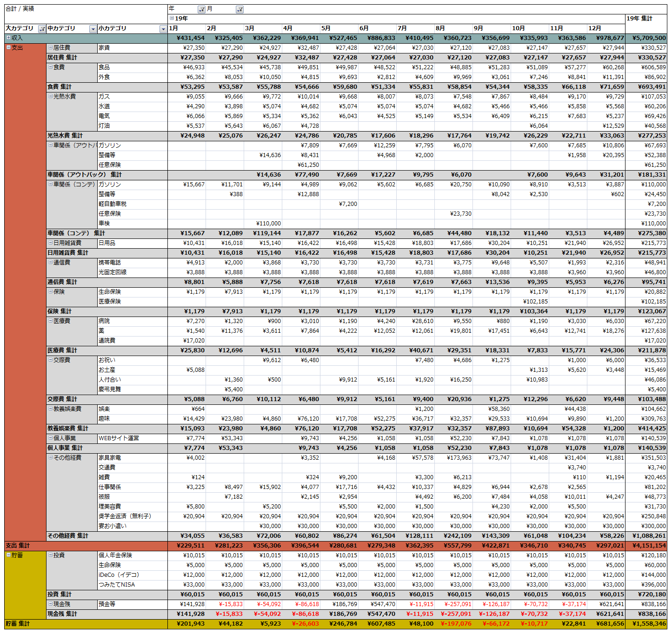Collapse the 教養娯楽費 category
The width and height of the screenshot is (672, 634).
pos(50,409)
